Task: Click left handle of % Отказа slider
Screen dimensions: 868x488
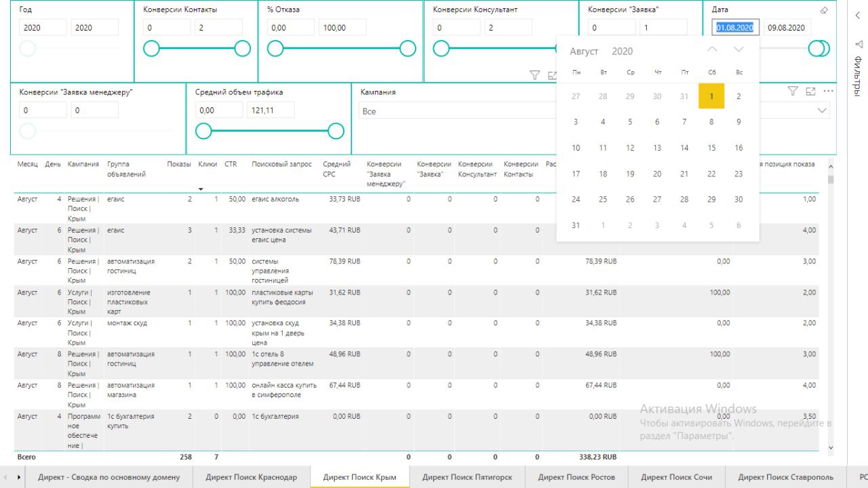Action: 275,48
